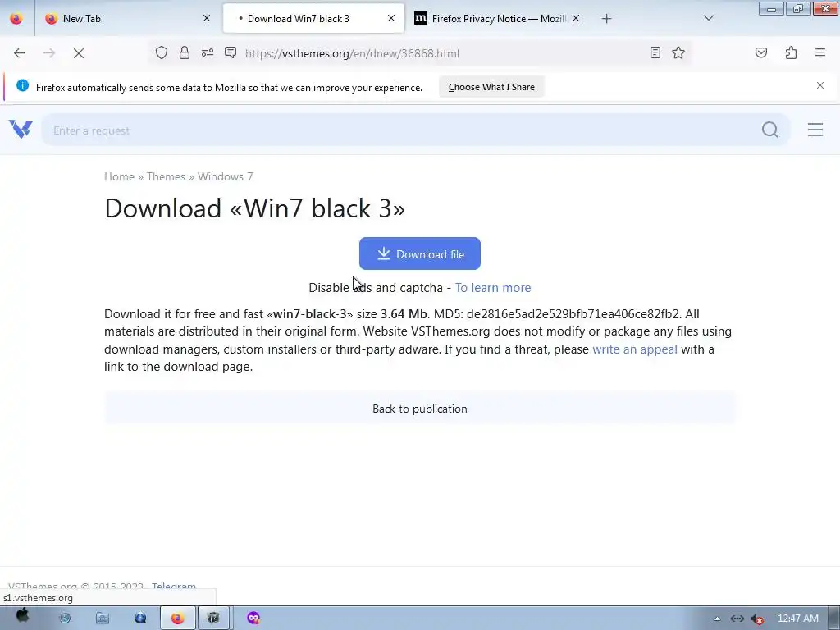Click the Download file button

419,253
